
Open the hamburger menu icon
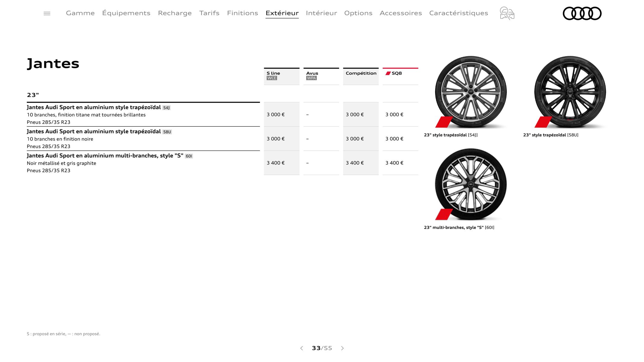click(47, 13)
